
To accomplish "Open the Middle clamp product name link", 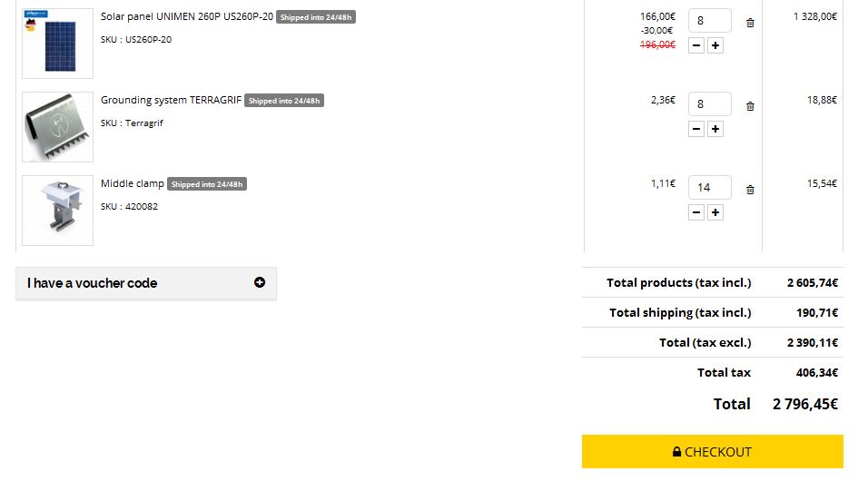I will tap(133, 183).
